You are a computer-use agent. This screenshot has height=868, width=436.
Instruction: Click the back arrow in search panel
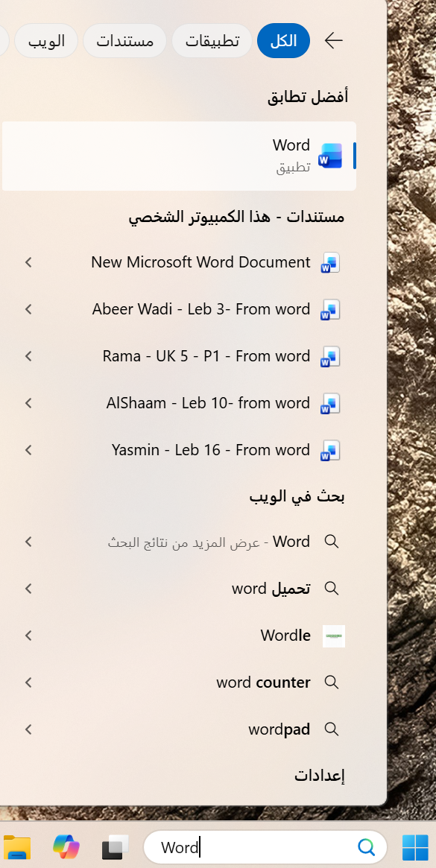[x=333, y=40]
